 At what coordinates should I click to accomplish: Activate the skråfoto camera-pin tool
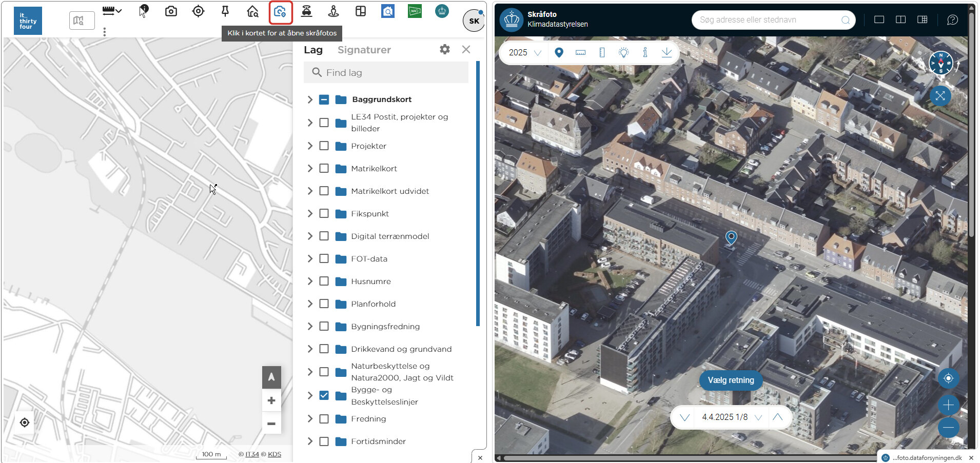click(x=280, y=12)
